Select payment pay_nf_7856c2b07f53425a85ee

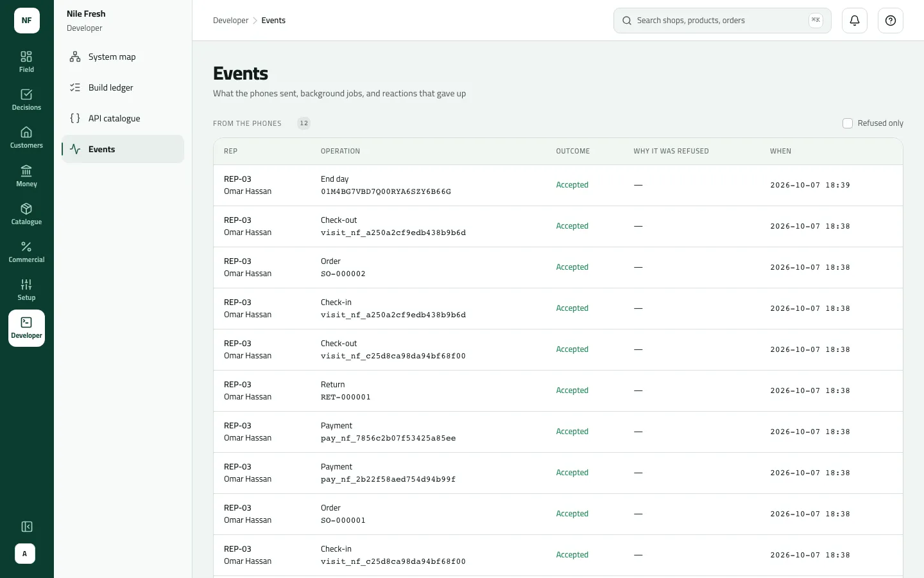click(x=388, y=438)
